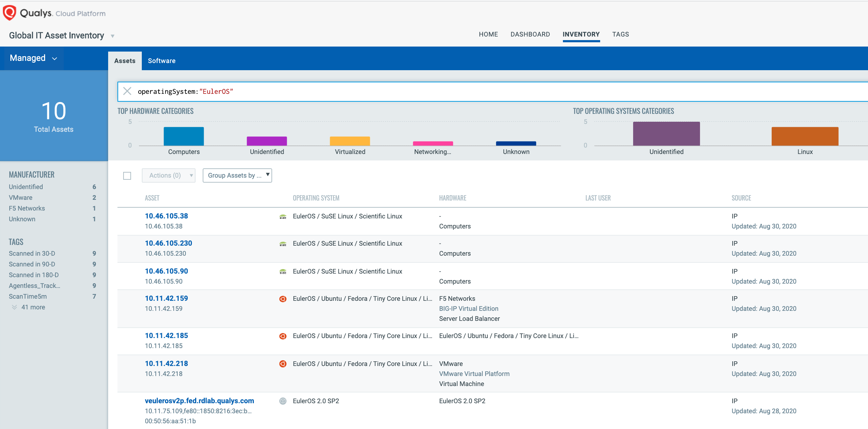Open the VMware Virtual Platform link

pos(474,373)
